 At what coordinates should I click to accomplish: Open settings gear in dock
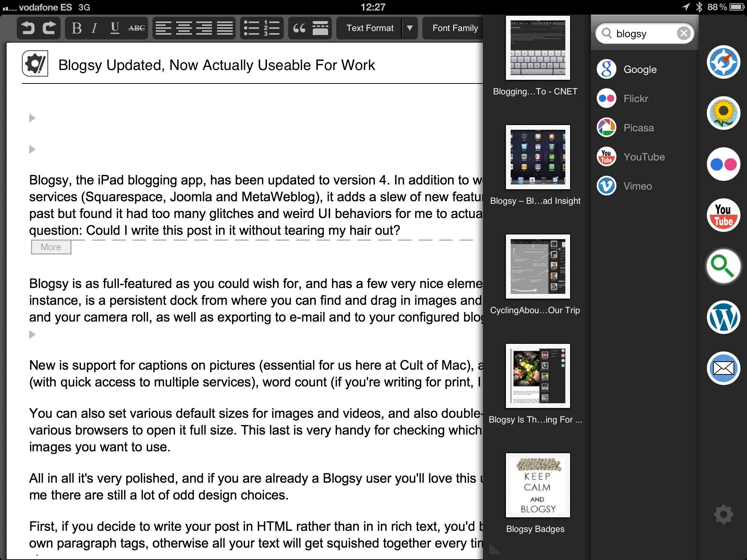pos(723,514)
